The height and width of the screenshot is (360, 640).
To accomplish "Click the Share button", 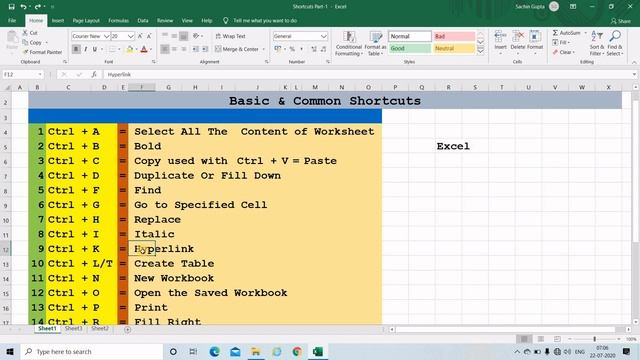I will coord(621,21).
